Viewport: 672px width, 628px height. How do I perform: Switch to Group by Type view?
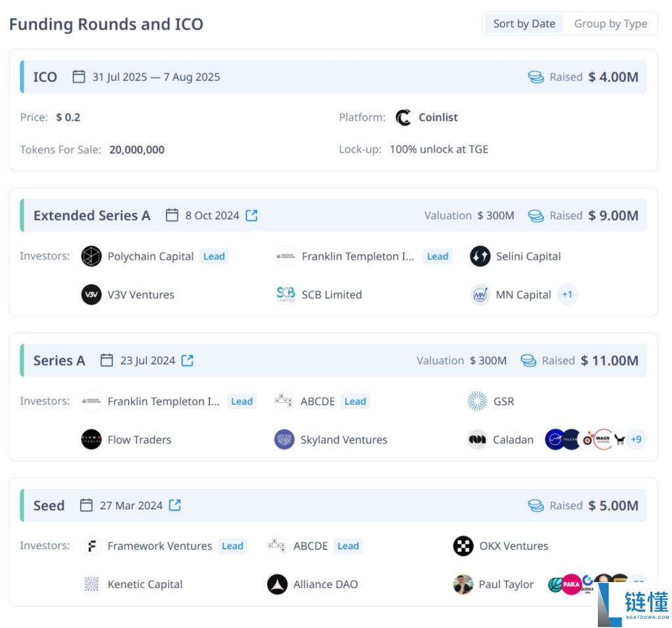610,24
